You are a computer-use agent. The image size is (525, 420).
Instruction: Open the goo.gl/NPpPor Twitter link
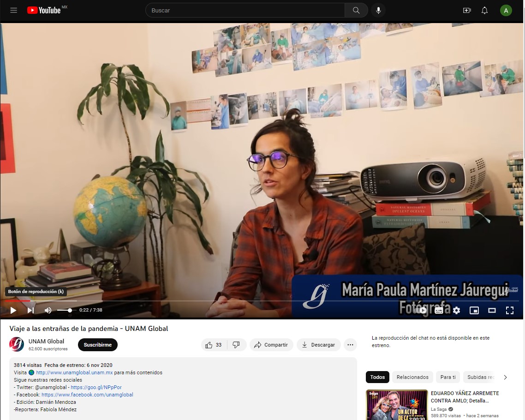(96, 387)
